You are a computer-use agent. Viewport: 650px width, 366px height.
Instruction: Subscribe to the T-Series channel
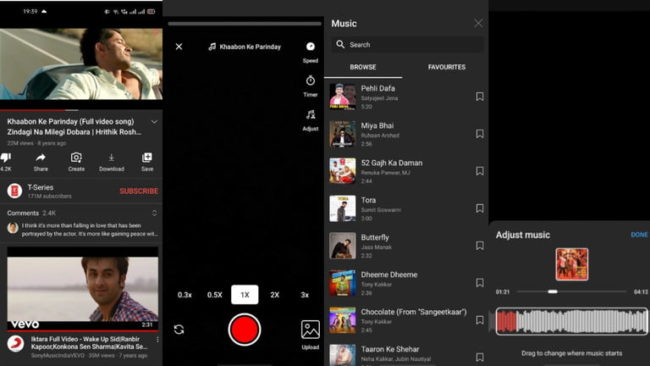(x=139, y=191)
